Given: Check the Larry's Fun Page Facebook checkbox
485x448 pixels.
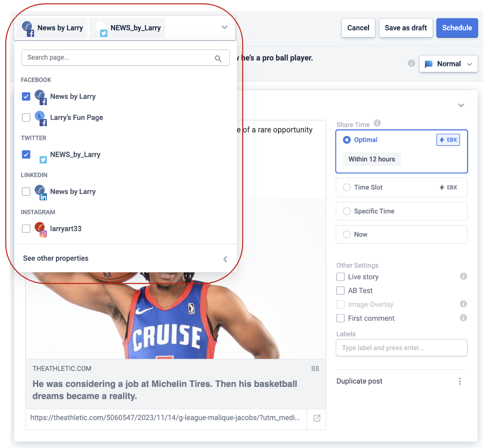Looking at the screenshot, I should click(x=26, y=117).
